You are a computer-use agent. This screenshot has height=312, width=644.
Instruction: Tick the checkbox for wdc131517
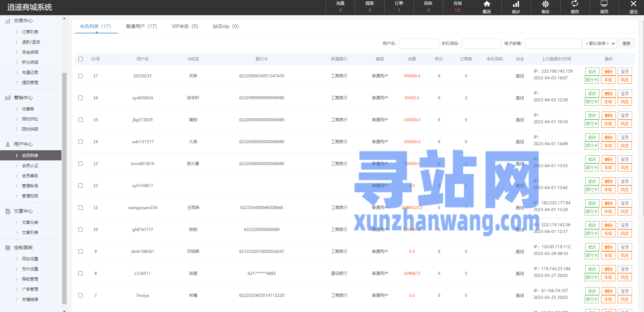(x=80, y=141)
